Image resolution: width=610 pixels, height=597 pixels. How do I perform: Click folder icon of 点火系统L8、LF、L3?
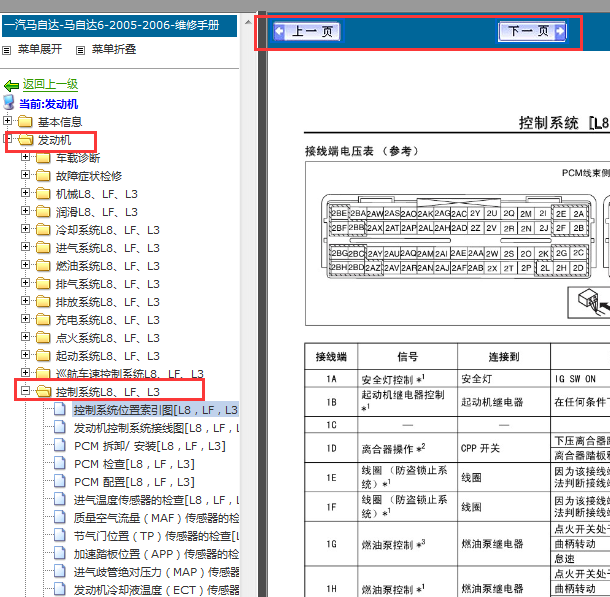click(43, 338)
